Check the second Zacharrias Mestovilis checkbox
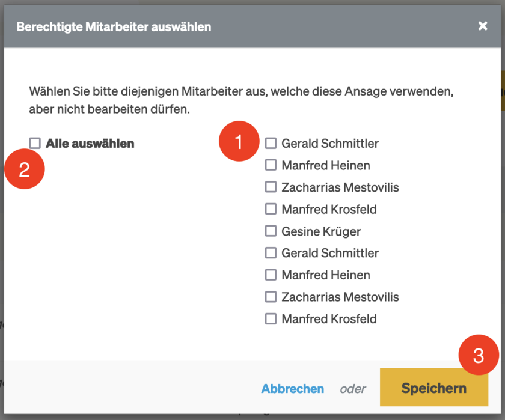This screenshot has width=505, height=420. coord(271,297)
